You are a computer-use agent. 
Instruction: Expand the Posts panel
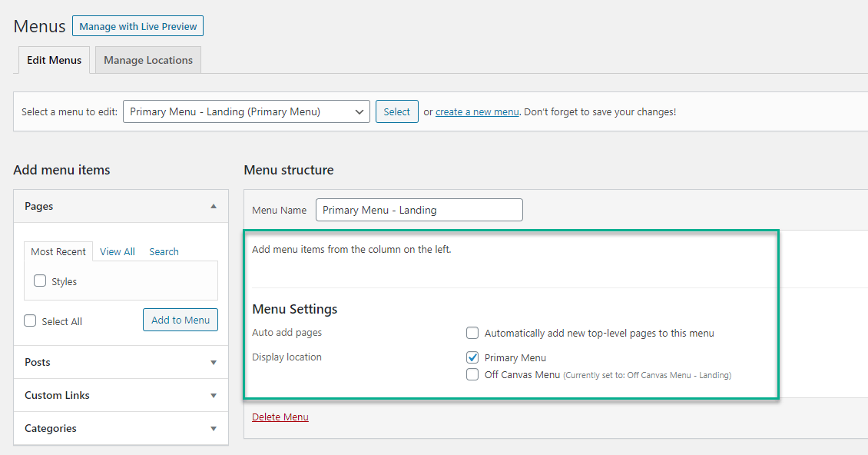coord(121,362)
